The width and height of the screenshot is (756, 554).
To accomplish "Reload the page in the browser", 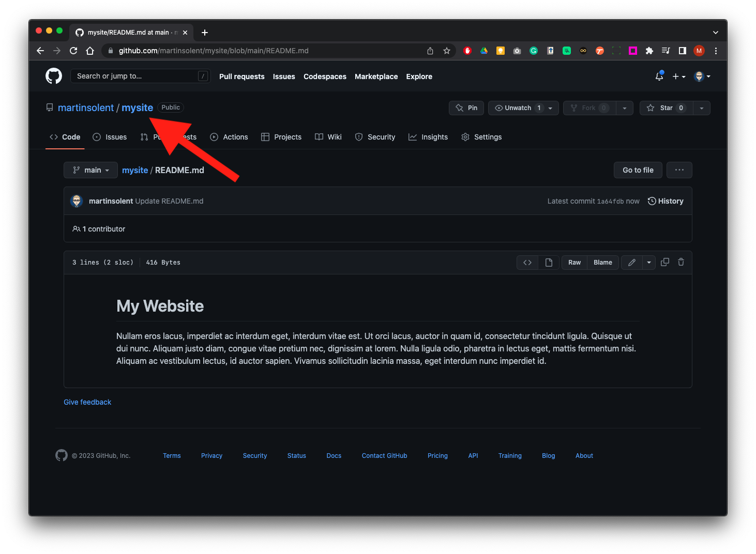I will pos(73,51).
